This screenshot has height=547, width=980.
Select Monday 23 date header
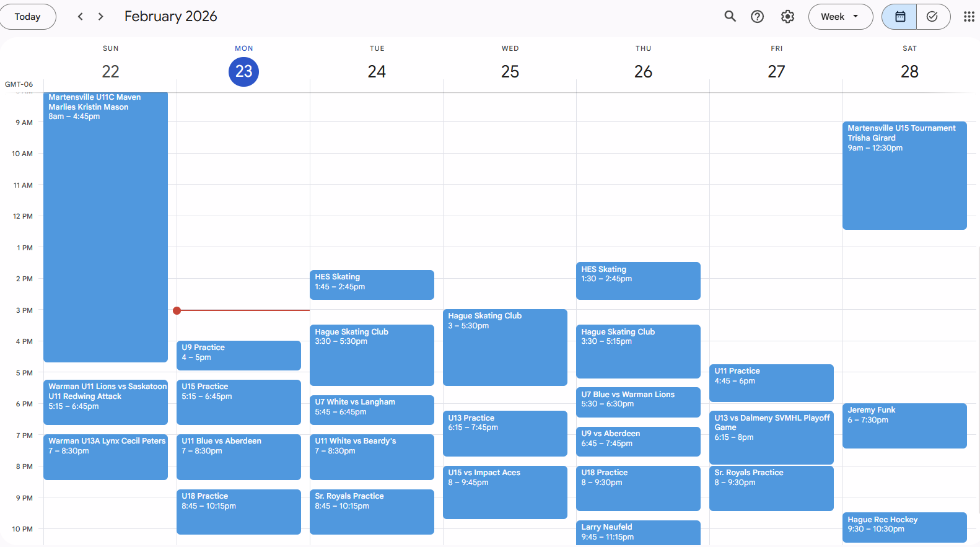(x=243, y=72)
